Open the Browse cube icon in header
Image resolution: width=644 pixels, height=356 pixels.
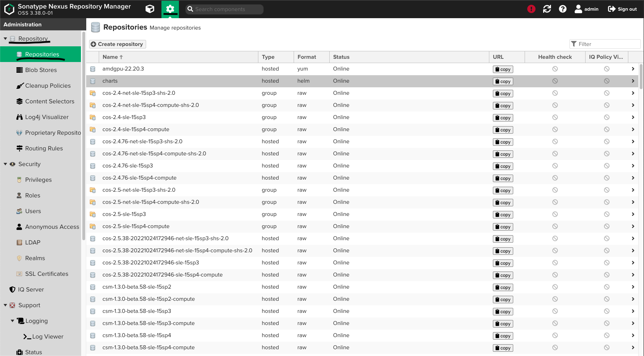pos(150,9)
